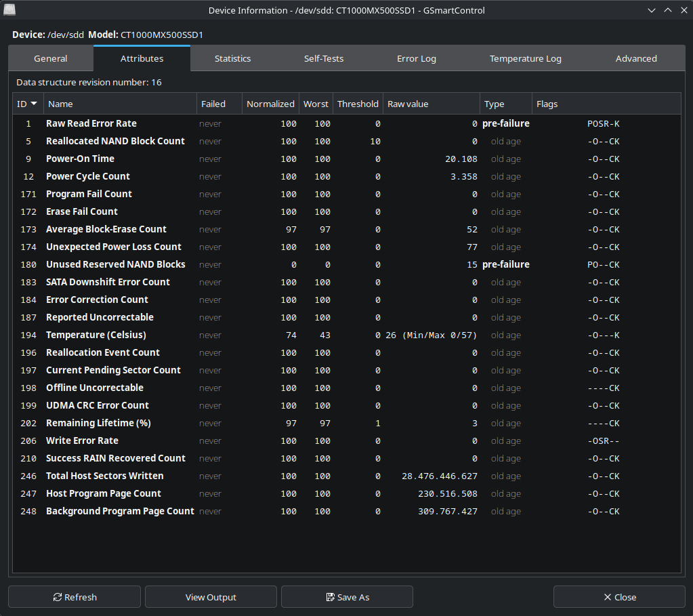Image resolution: width=693 pixels, height=616 pixels.
Task: Click the Close button at bottom
Action: [x=619, y=597]
